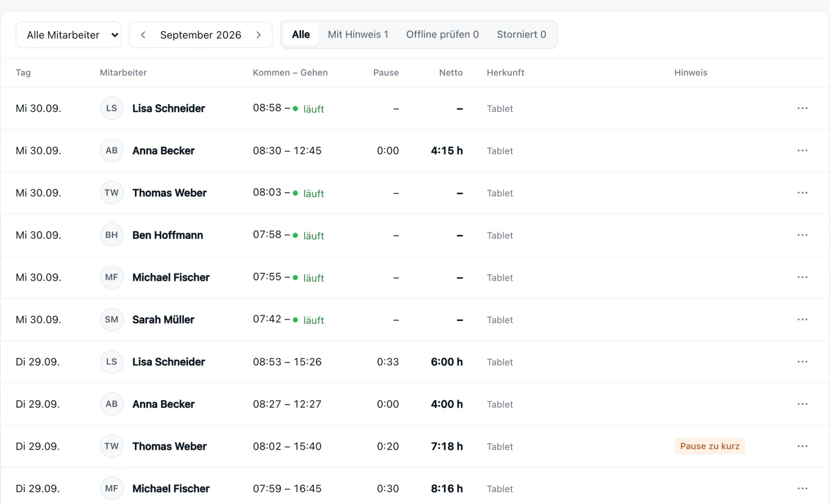Open the Alle Mitarbeiter dropdown
This screenshot has height=504, width=830.
tap(68, 35)
